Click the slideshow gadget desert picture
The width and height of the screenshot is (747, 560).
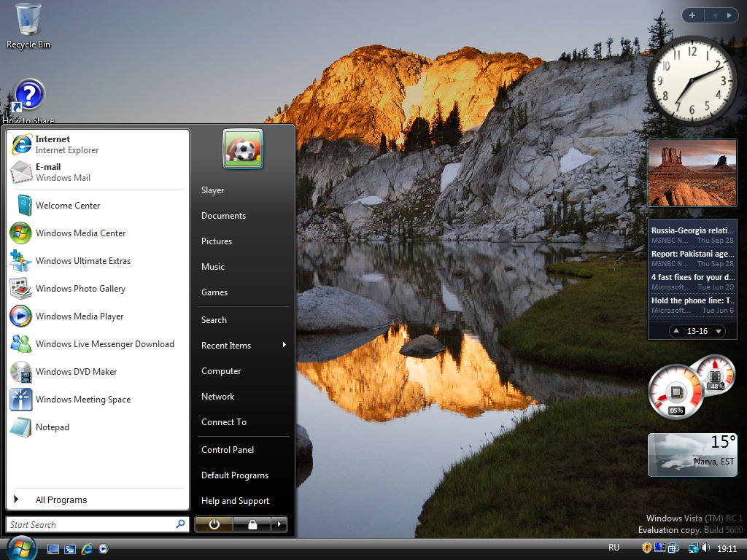[x=692, y=173]
